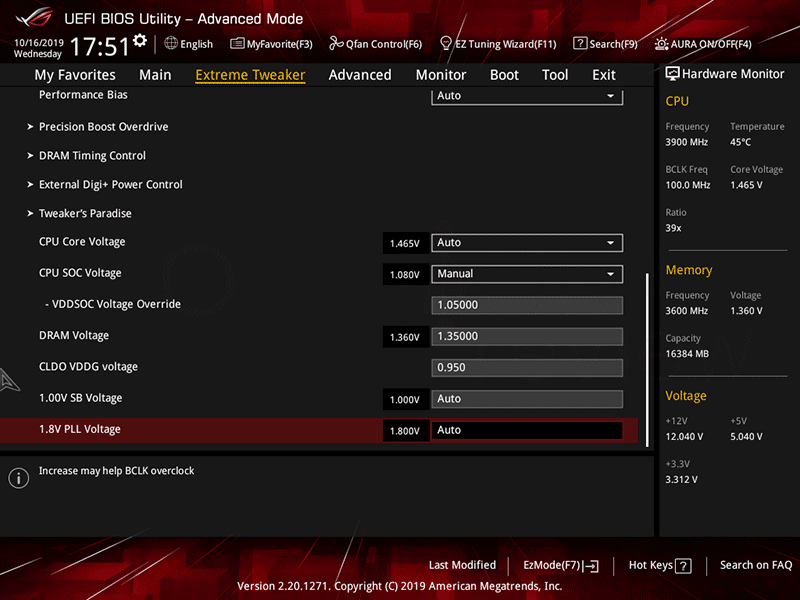This screenshot has width=800, height=600.
Task: Click the info icon in help area
Action: click(x=19, y=478)
